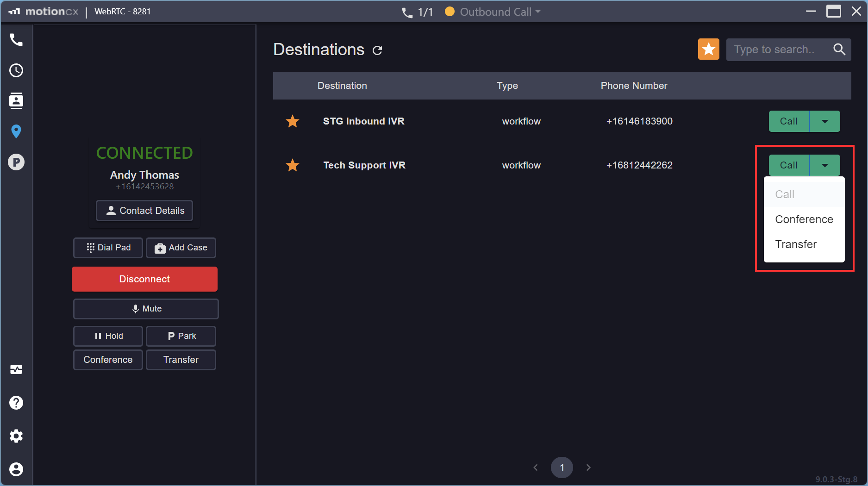The width and height of the screenshot is (868, 486).
Task: Expand STG Inbound IVR call options arrow
Action: click(x=825, y=121)
